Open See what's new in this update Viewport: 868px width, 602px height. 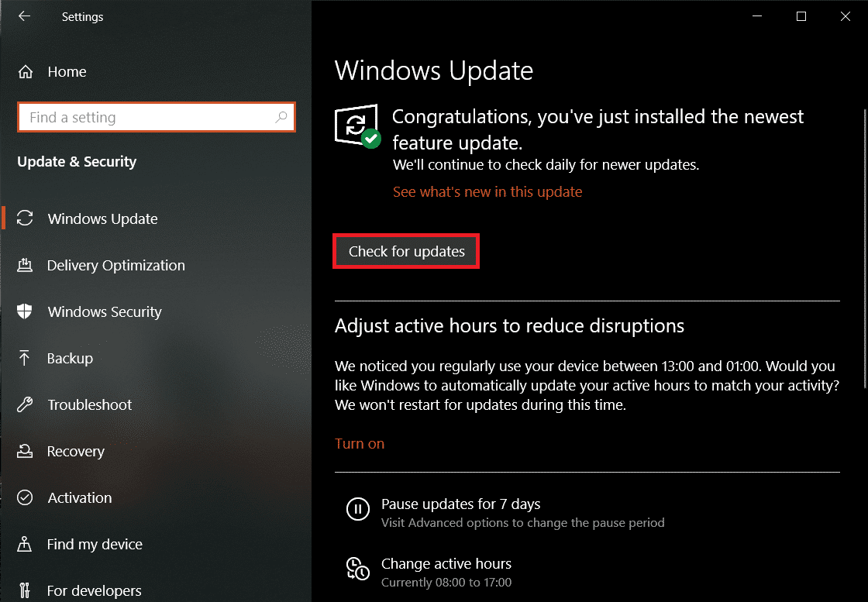[x=487, y=191]
